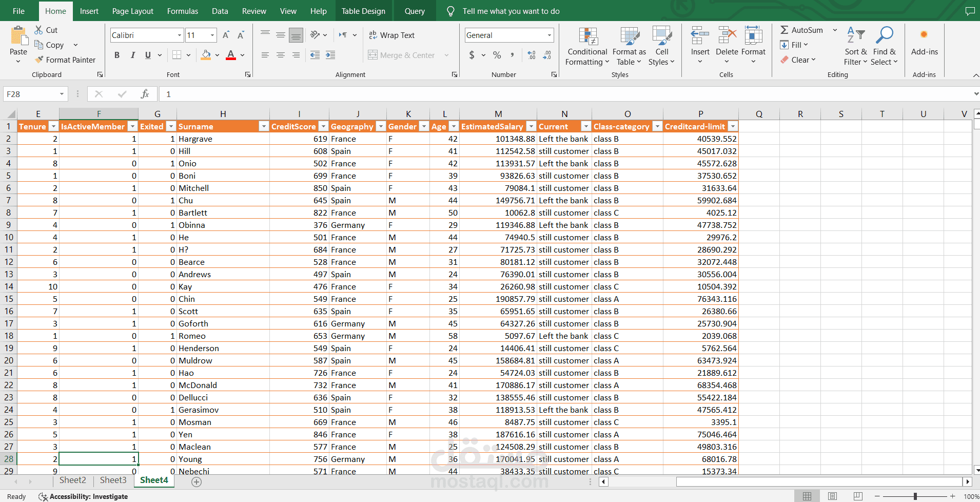Open the Geography column filter dropdown
The width and height of the screenshot is (980, 502).
point(381,126)
